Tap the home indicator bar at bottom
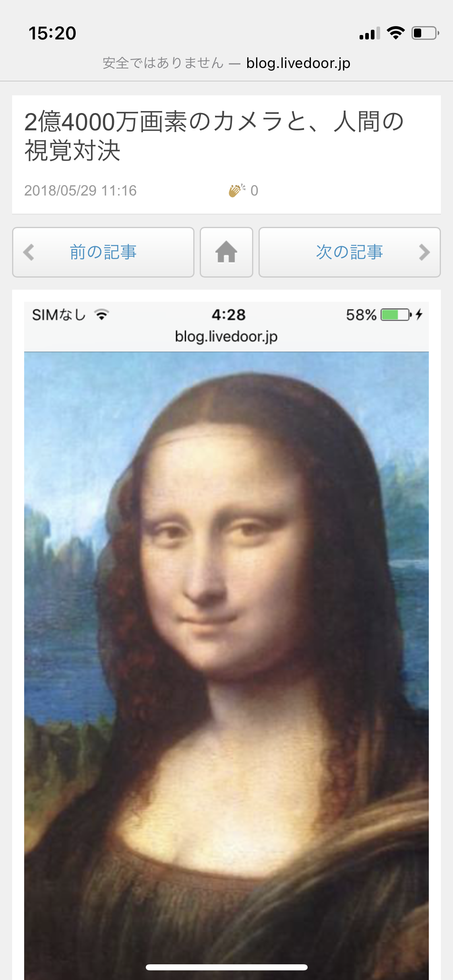The image size is (453, 980). 226,967
